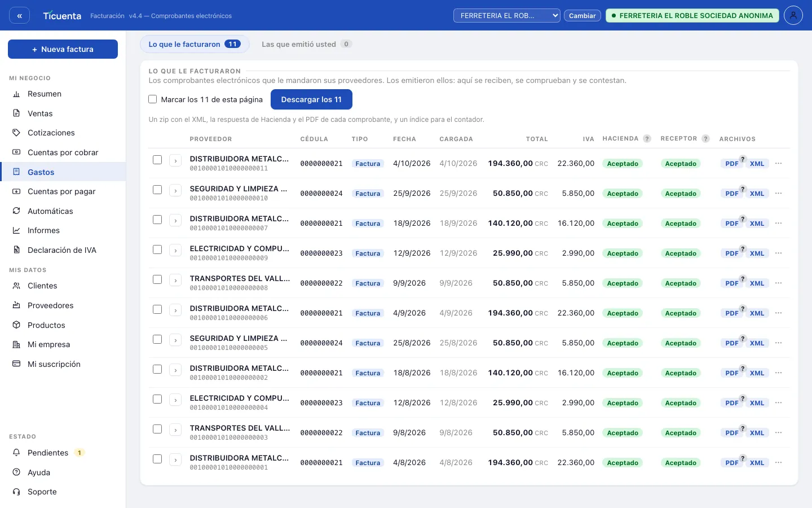
Task: Open more actions for the 4/8/2026 invoice
Action: point(779,462)
